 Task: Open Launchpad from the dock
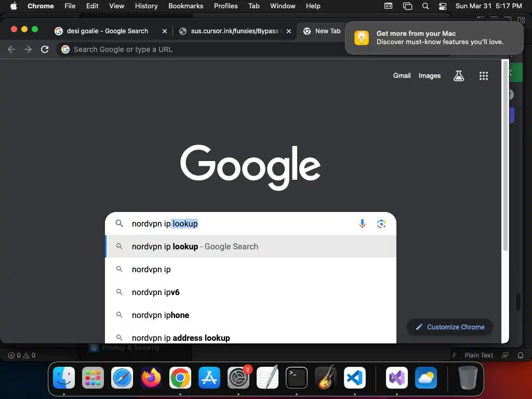pos(93,378)
